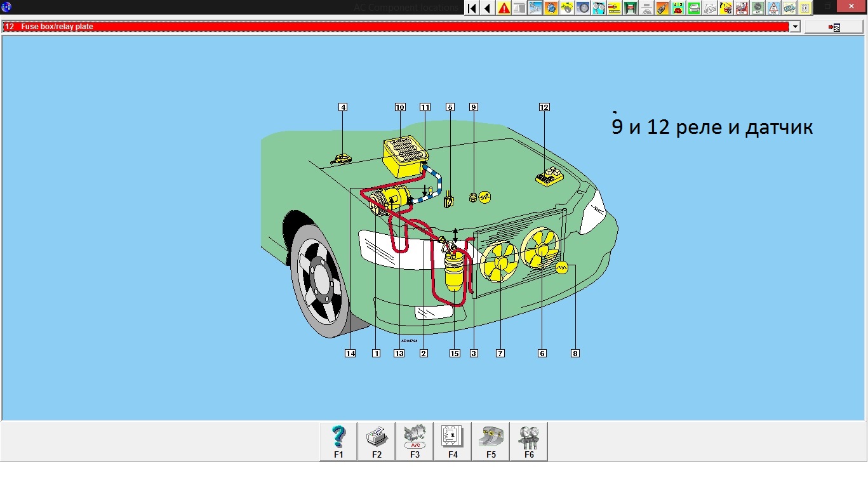Click the red arrow list button beside the dropdown

pos(834,27)
